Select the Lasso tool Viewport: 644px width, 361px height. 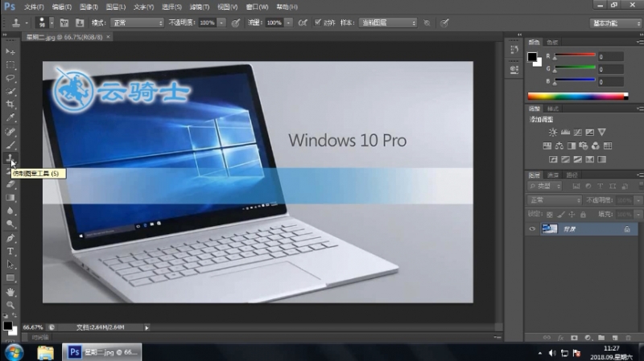10,78
